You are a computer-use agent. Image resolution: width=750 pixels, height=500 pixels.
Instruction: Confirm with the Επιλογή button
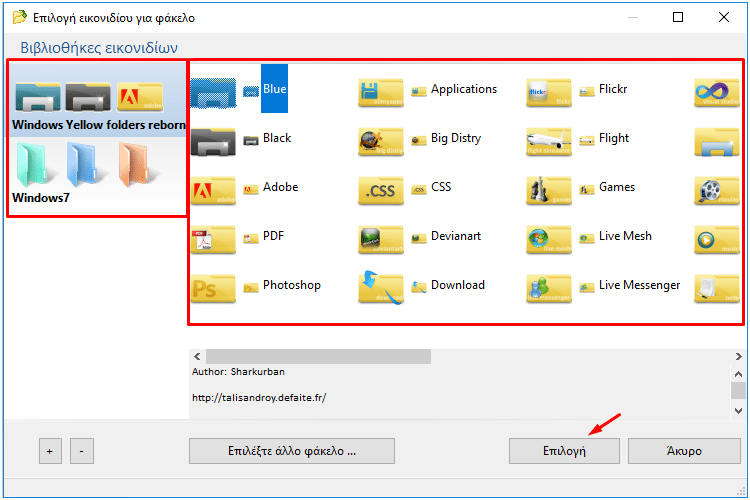(x=564, y=451)
